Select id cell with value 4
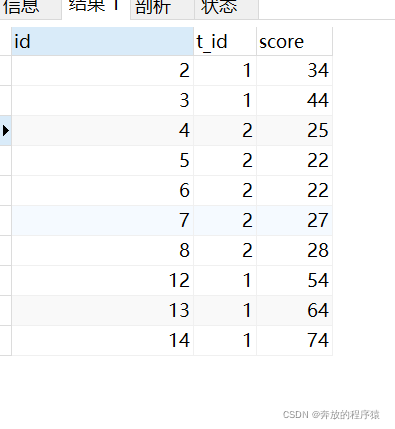Screen dimensions: 395x429 [x=102, y=130]
